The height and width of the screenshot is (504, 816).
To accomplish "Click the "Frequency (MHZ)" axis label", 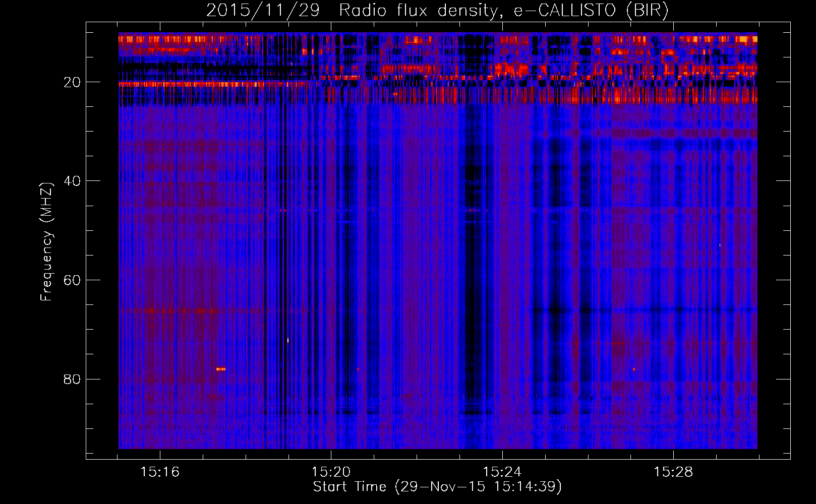I will [x=46, y=242].
